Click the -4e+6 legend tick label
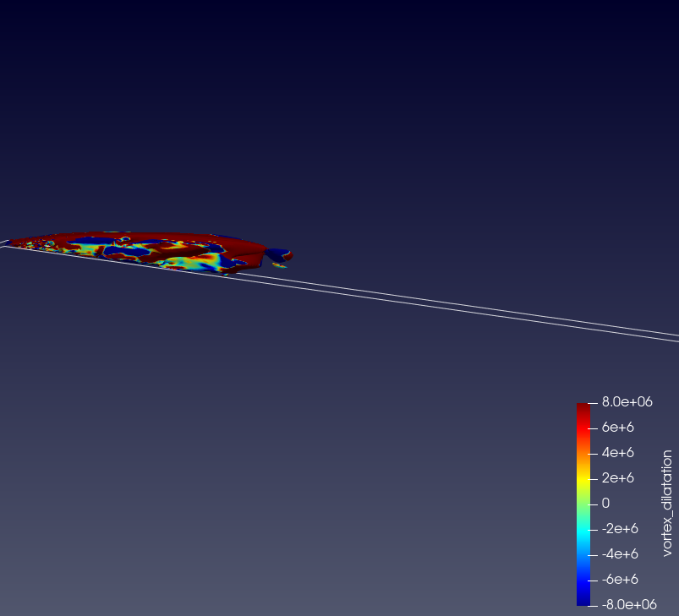 [x=620, y=553]
